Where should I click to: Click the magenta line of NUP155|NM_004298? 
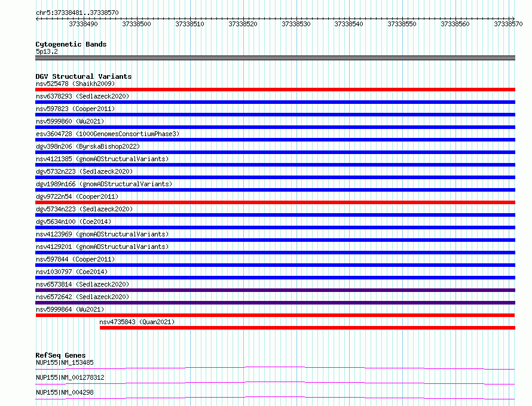tap(275, 398)
